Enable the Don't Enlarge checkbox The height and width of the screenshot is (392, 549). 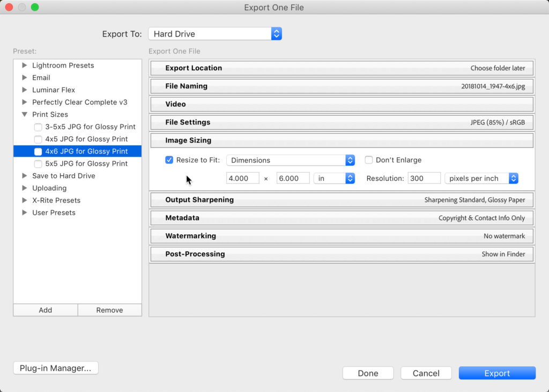[x=369, y=160]
